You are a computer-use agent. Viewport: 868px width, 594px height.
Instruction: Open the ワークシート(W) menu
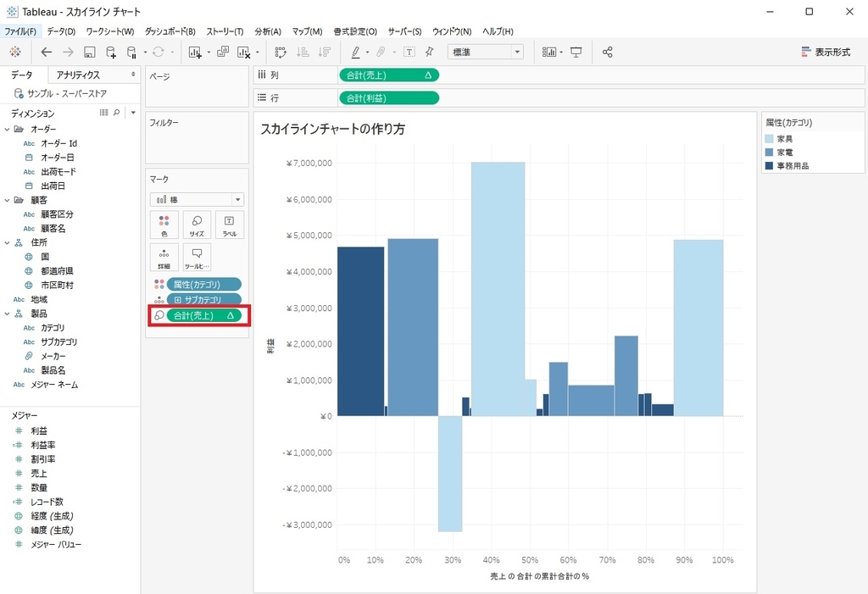pos(109,31)
